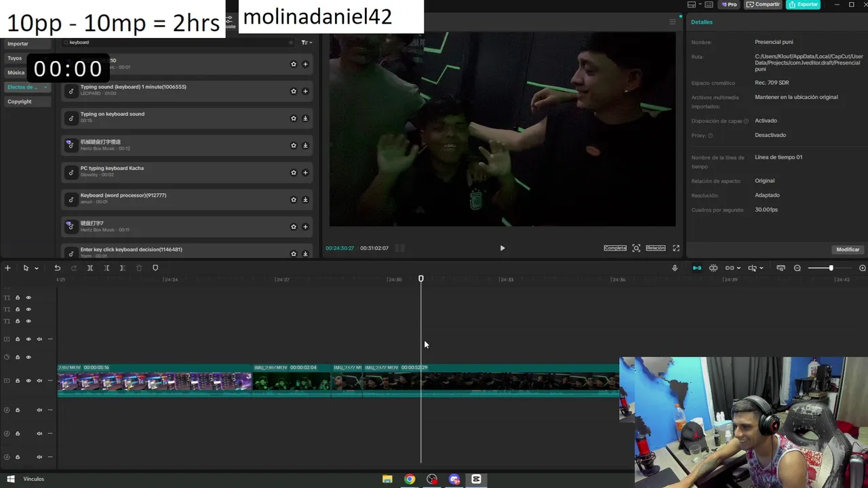The width and height of the screenshot is (868, 488).
Task: Open more options for upper video track
Action: [x=50, y=339]
